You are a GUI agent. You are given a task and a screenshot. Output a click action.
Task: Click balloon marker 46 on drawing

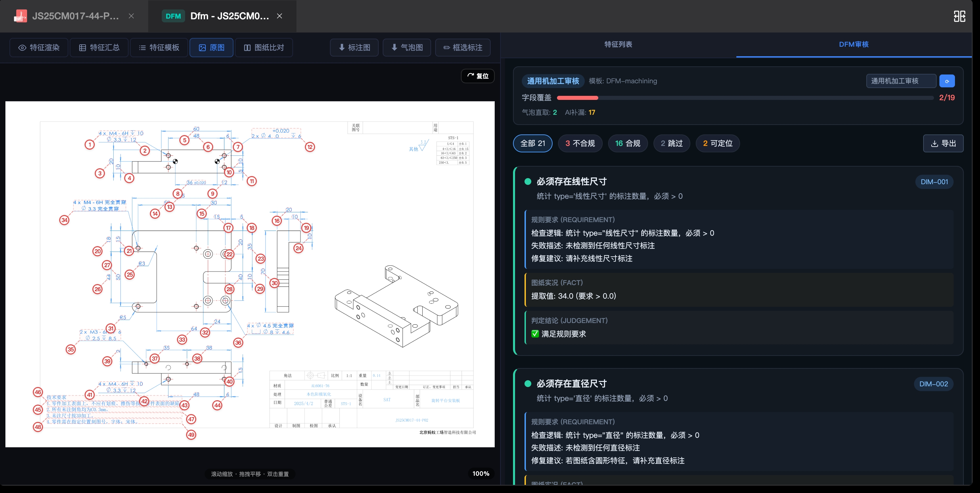[x=38, y=392]
